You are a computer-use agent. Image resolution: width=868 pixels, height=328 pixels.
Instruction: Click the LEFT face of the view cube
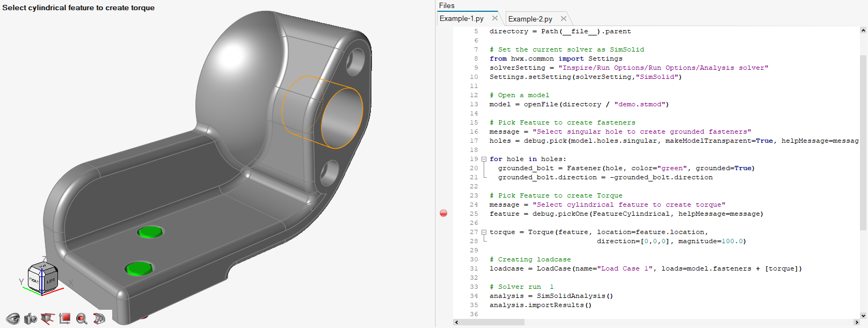click(x=50, y=280)
